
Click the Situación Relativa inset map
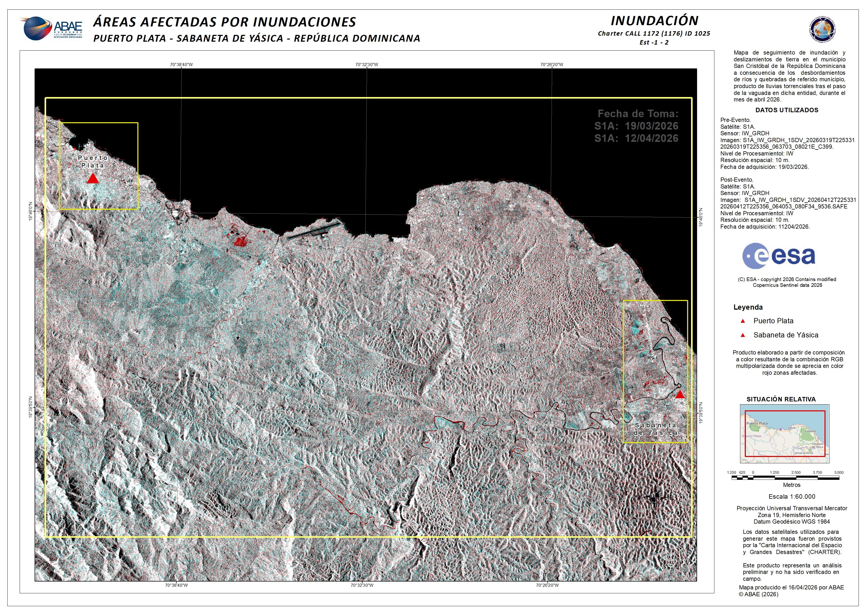tap(784, 433)
